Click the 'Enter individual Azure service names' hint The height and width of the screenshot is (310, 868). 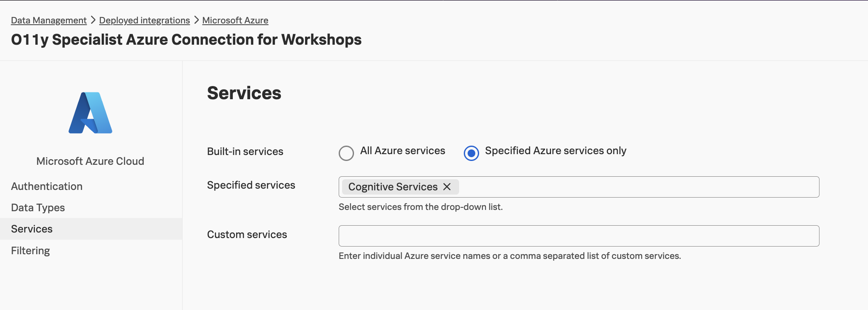point(510,256)
